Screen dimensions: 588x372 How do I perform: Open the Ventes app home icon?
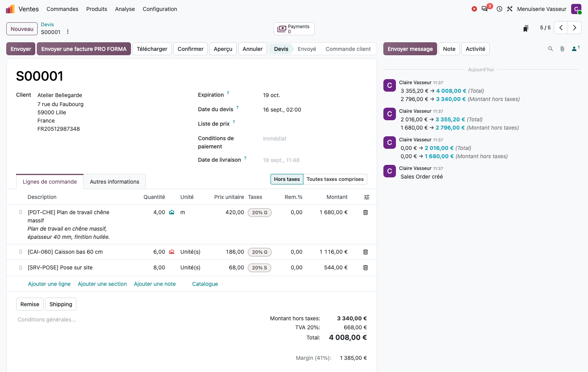pyautogui.click(x=10, y=9)
